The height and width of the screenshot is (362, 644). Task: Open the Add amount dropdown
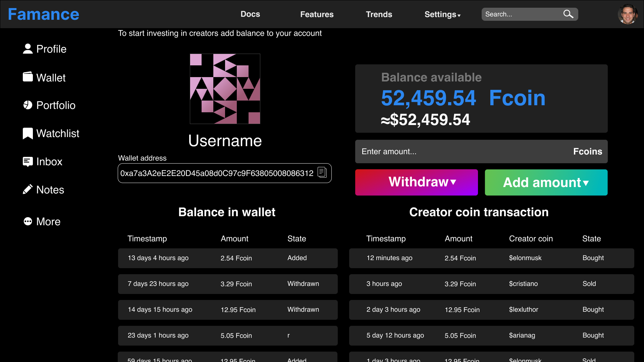coord(546,182)
